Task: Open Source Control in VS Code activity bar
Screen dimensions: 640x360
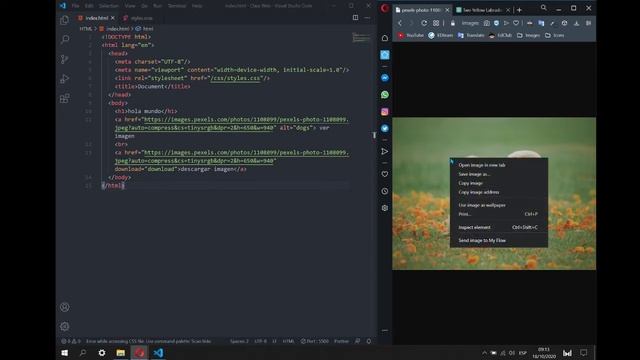Action: tap(64, 59)
